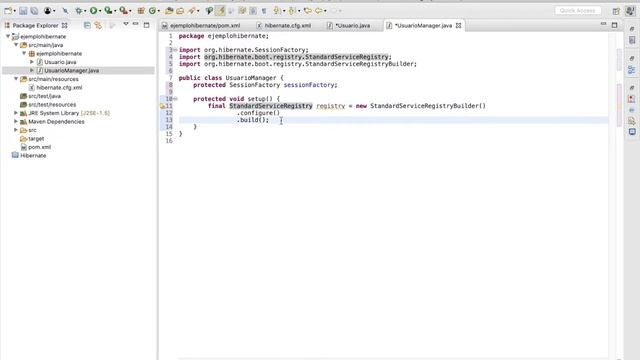Minimize the editor area
This screenshot has width=640, height=360.
(603, 24)
